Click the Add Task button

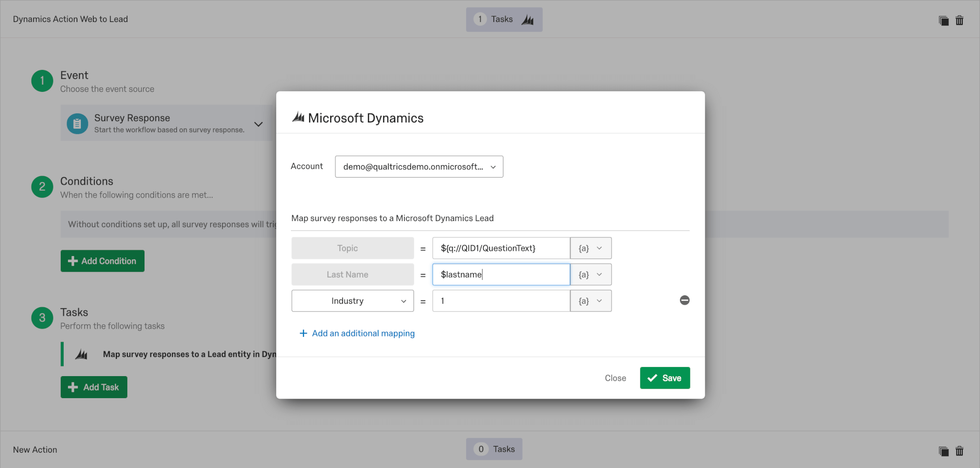[94, 387]
